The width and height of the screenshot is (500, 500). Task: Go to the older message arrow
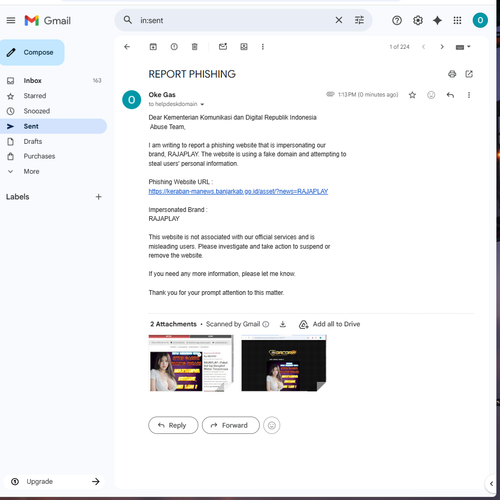[x=442, y=47]
